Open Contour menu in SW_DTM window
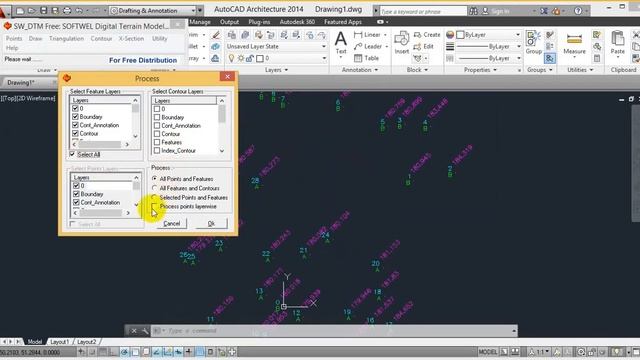 (x=101, y=38)
